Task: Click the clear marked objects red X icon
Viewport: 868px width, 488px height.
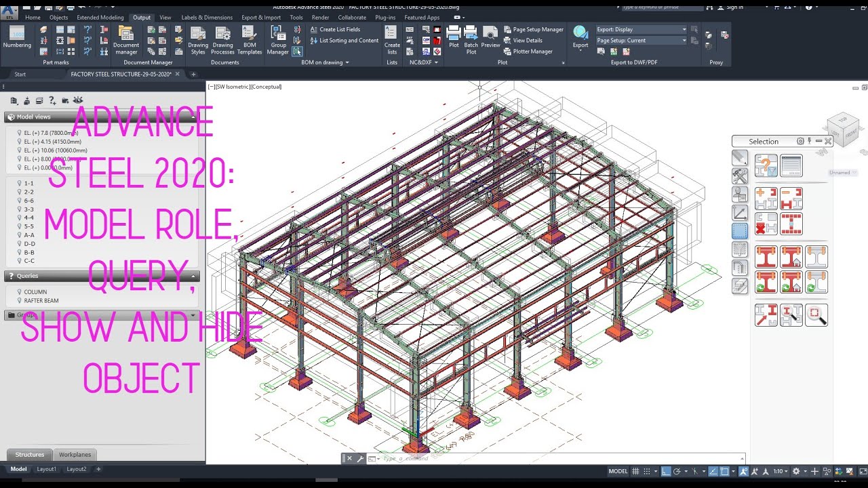Action: [766, 224]
